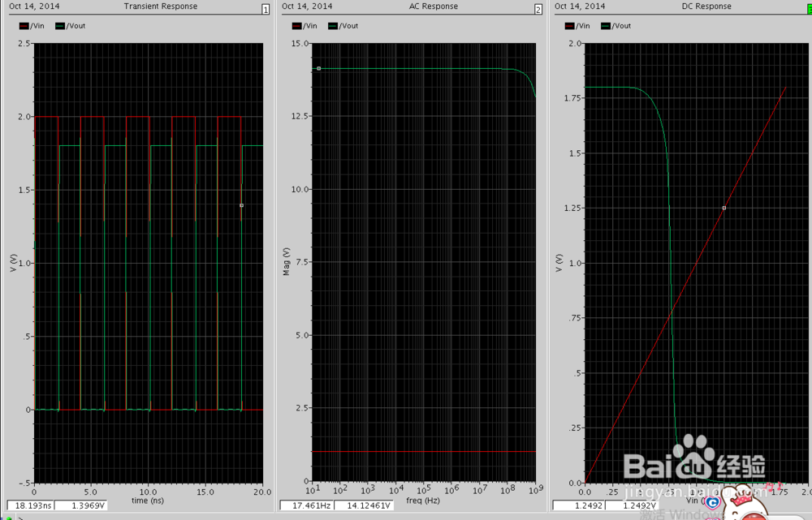
Task: Click the Transient Response title
Action: 161,6
